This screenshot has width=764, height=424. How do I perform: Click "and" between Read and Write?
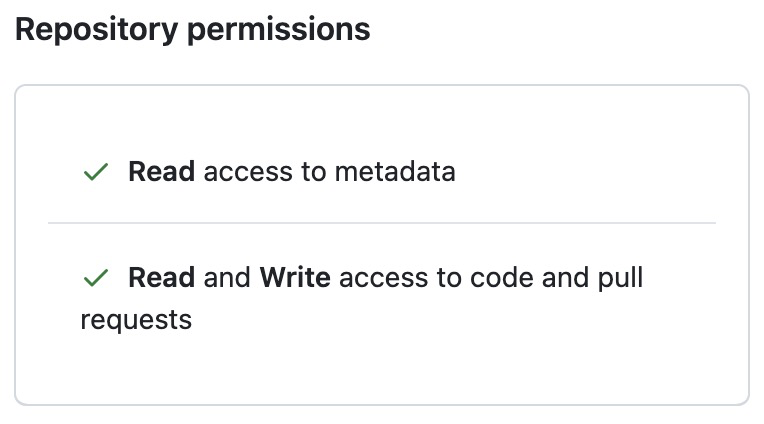[x=227, y=277]
